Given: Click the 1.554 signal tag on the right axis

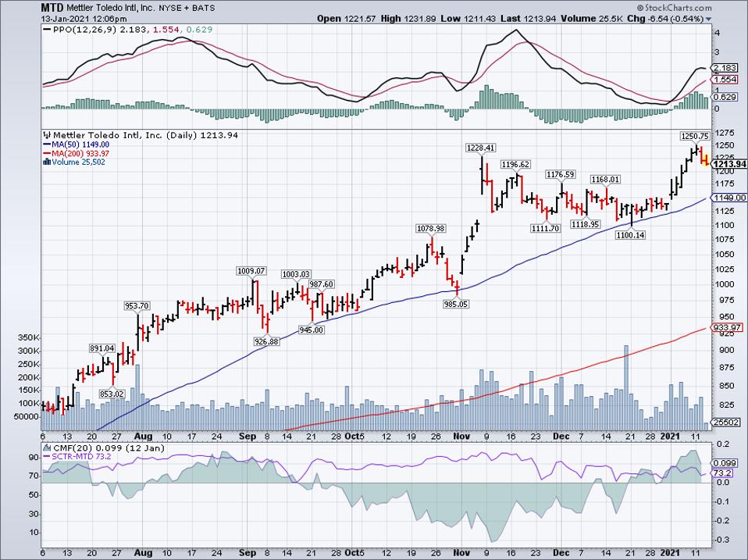Looking at the screenshot, I should tap(725, 80).
